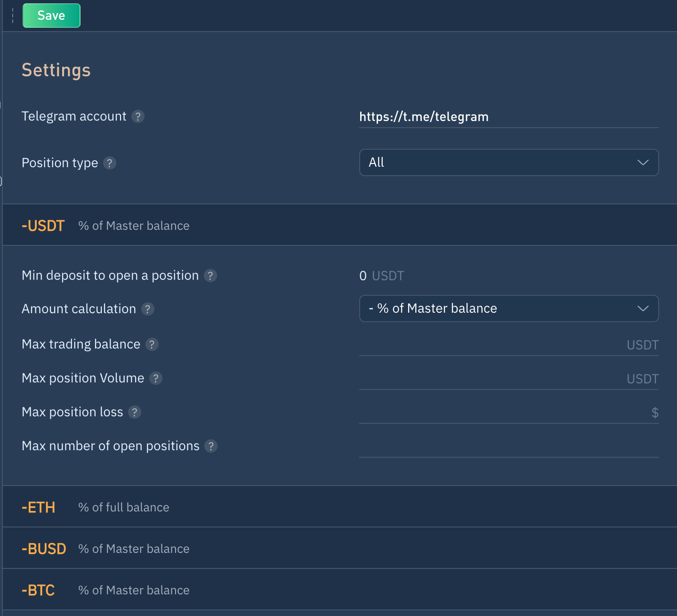
Task: Click help icon for Min deposit to open a position
Action: (x=210, y=276)
